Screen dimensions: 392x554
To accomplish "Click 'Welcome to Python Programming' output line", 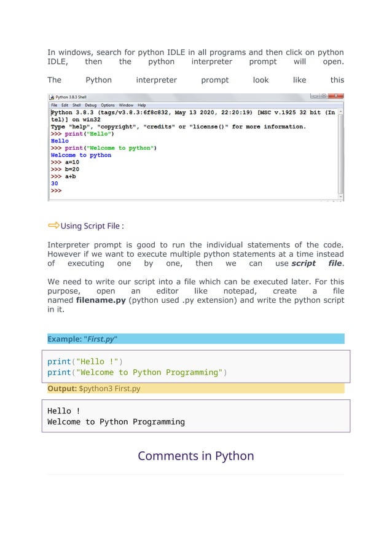I will tap(116, 422).
